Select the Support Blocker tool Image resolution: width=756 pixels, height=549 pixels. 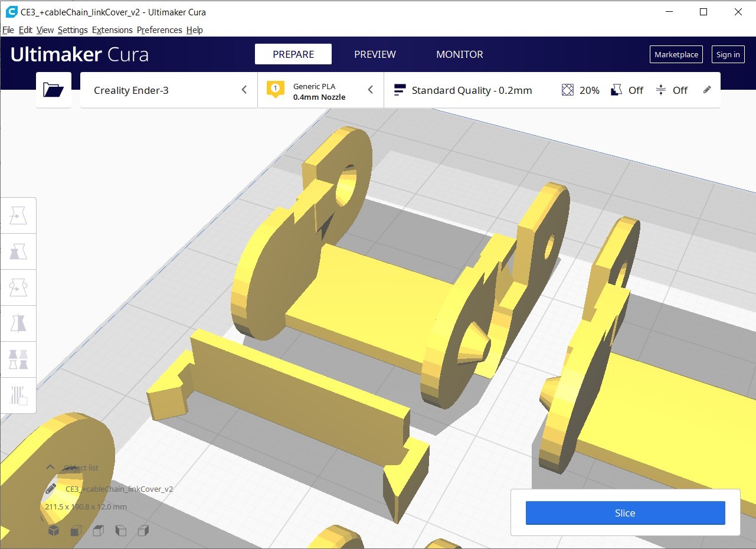tap(18, 395)
